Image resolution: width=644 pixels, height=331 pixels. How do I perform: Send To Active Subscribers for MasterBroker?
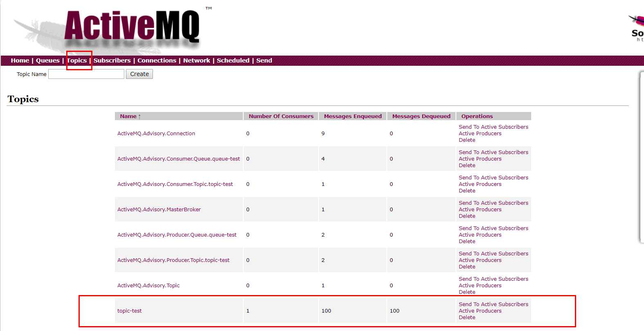494,203
